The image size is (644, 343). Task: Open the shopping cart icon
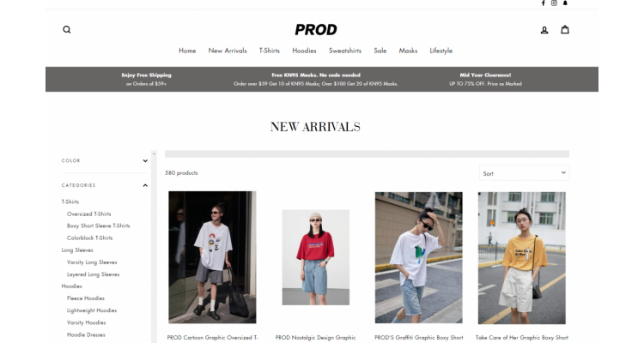pyautogui.click(x=565, y=29)
